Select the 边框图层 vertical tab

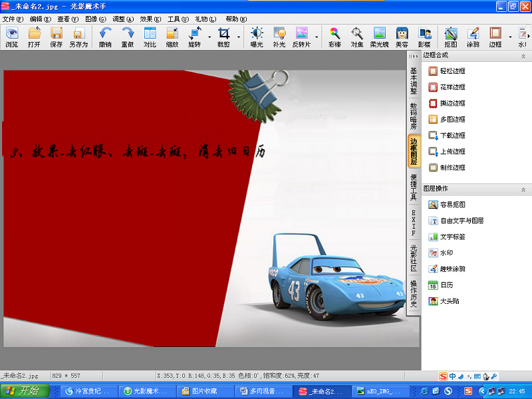[414, 152]
